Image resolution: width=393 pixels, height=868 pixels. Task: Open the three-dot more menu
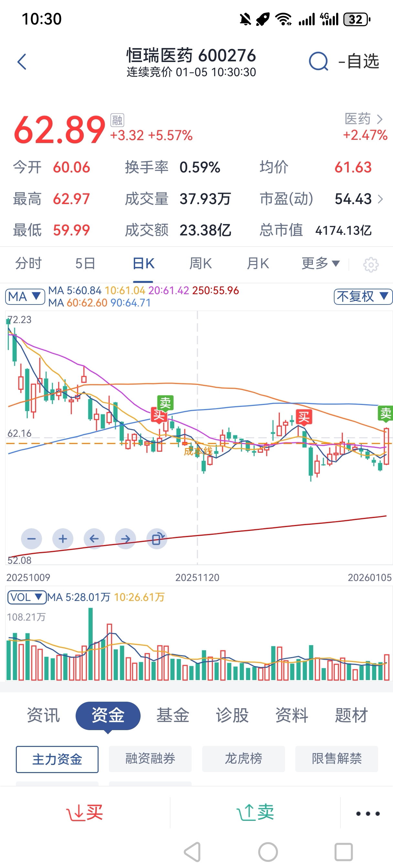point(368,813)
